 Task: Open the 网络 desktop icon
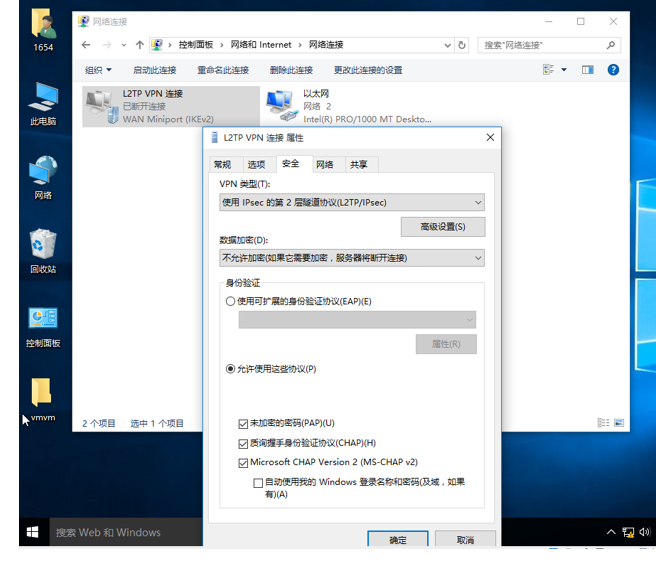(43, 177)
